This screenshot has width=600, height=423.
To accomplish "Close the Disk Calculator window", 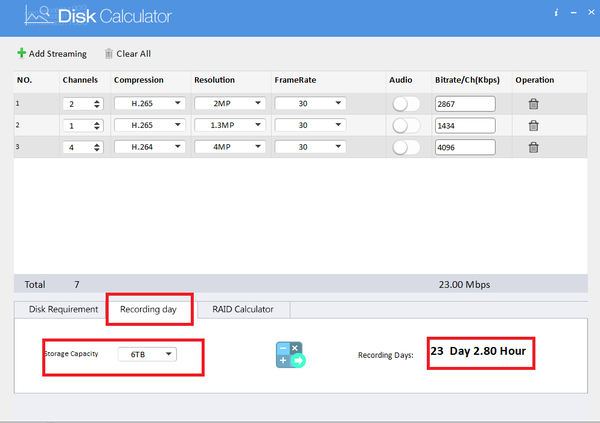I will (591, 12).
